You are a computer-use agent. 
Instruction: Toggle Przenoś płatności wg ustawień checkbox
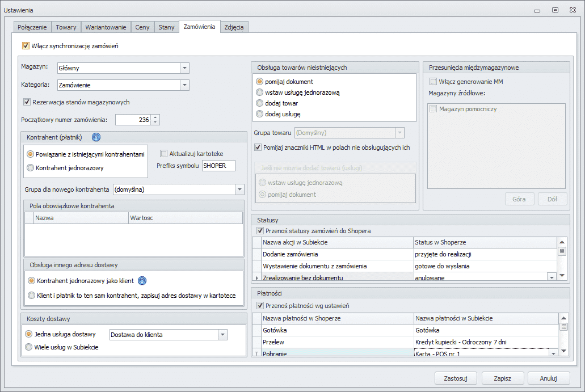[x=260, y=306]
